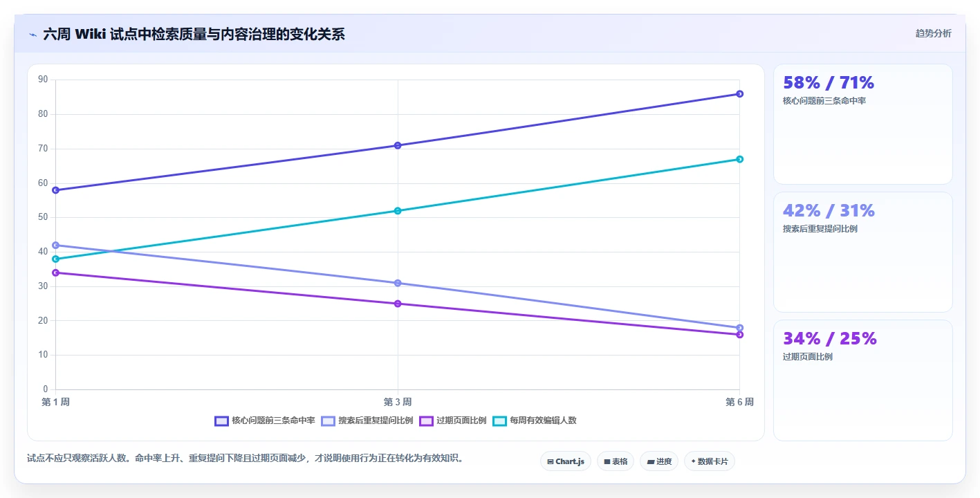This screenshot has height=498, width=980.
Task: Toggle the 核心问题前三条命中率 legend swatch
Action: pyautogui.click(x=221, y=421)
